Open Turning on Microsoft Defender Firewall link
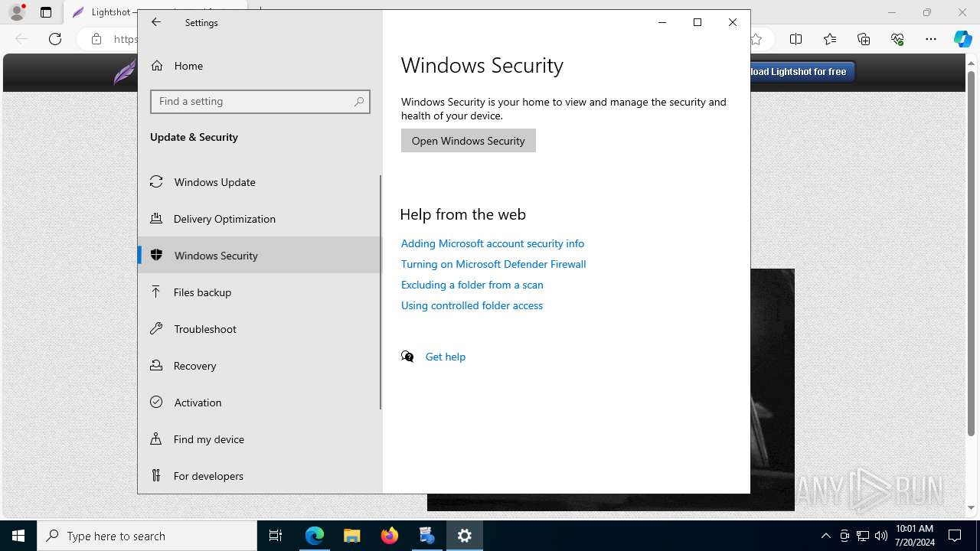The height and width of the screenshot is (551, 980). coord(493,264)
